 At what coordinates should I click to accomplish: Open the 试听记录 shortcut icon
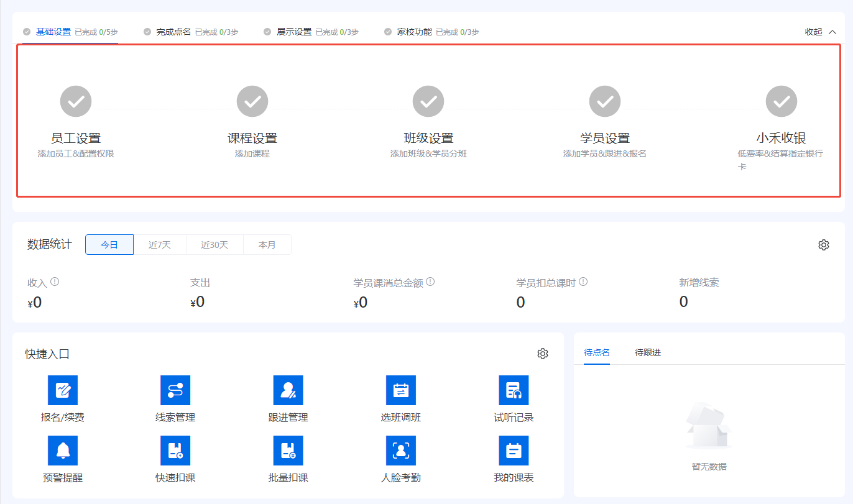pyautogui.click(x=514, y=390)
